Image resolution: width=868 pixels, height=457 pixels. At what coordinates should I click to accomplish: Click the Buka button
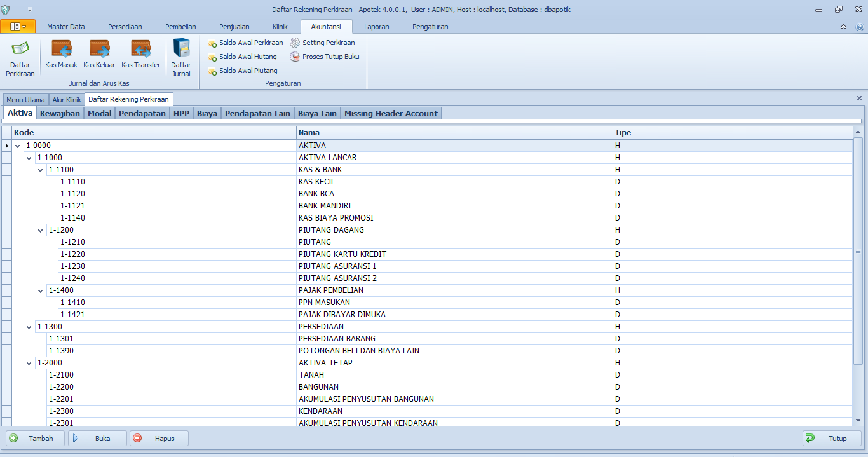click(97, 438)
